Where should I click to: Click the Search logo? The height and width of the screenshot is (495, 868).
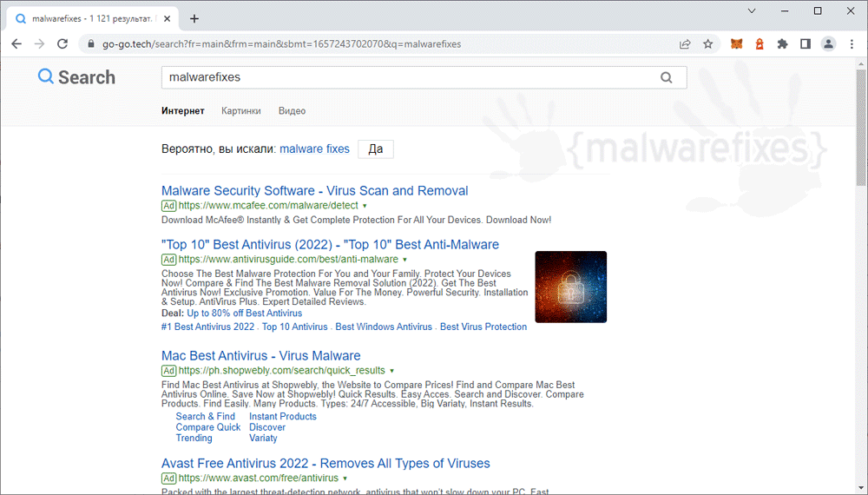[76, 77]
